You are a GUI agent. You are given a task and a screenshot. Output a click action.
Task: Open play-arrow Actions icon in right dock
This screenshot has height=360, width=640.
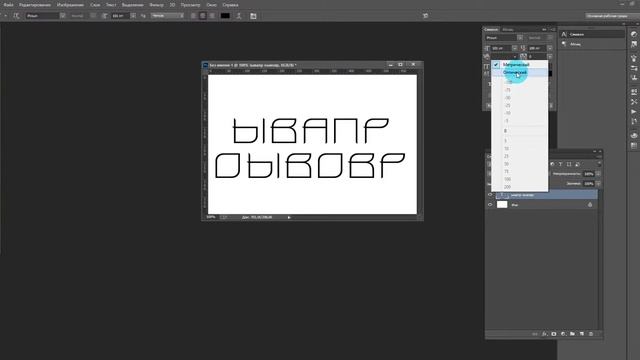click(634, 111)
